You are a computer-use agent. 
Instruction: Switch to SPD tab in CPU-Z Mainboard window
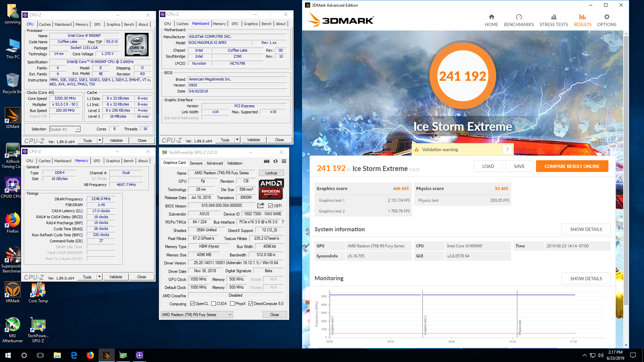pos(235,23)
